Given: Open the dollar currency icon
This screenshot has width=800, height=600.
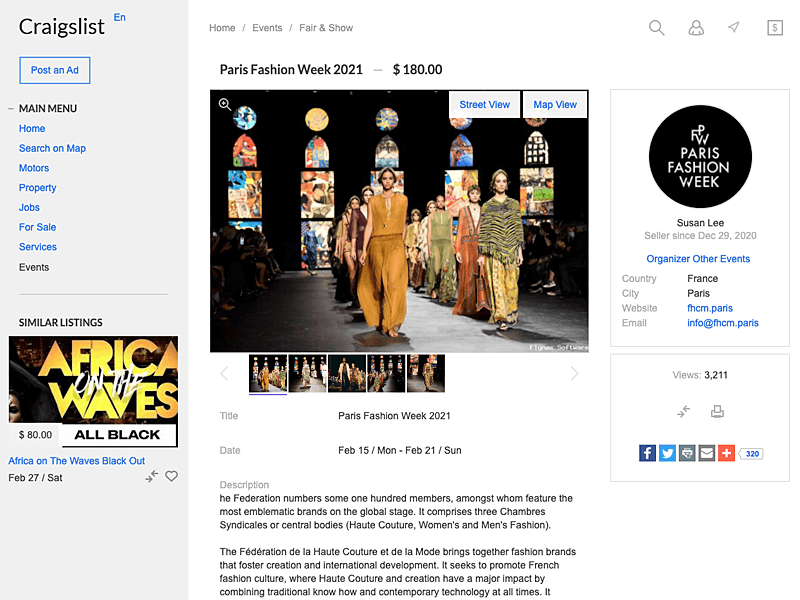Looking at the screenshot, I should click(x=774, y=28).
